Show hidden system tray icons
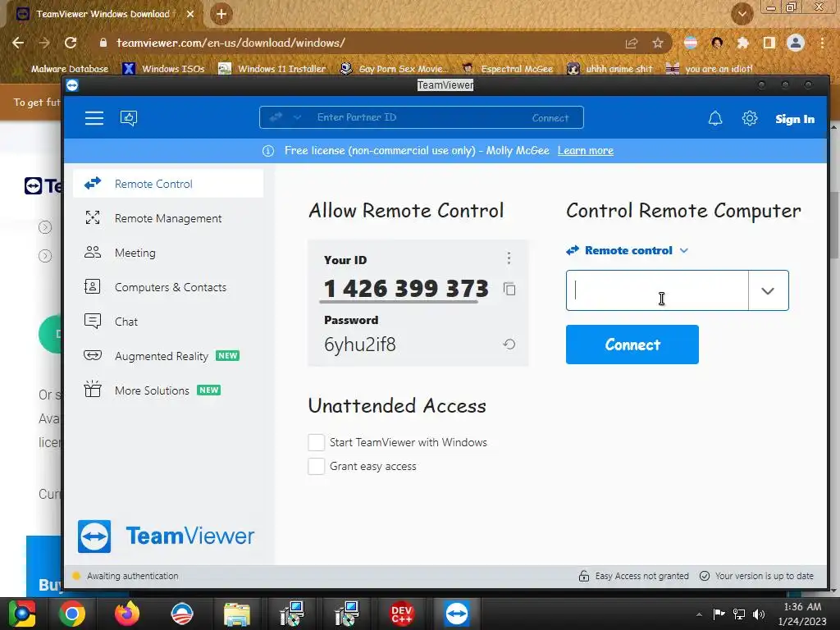Screen dimensions: 840x630 (699, 614)
